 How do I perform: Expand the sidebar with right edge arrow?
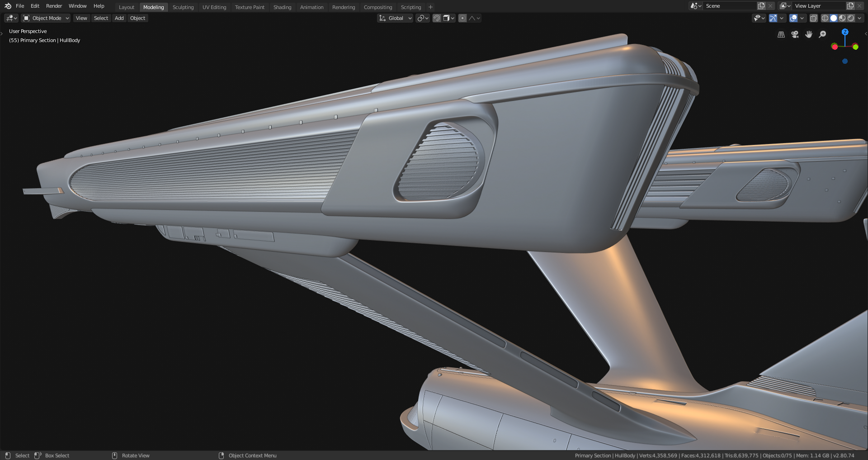pos(866,34)
